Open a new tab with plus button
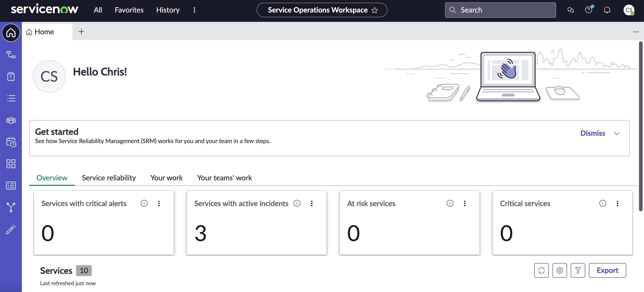The image size is (644, 292). point(81,32)
